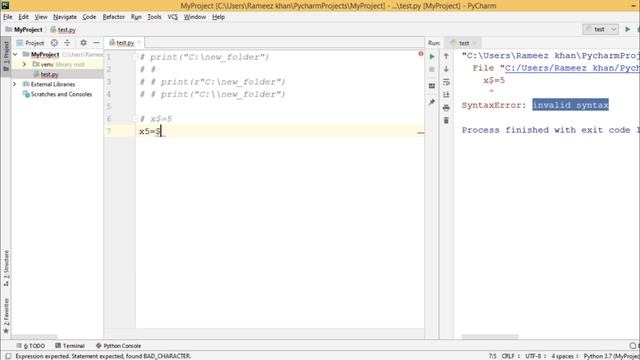The height and width of the screenshot is (360, 640).
Task: Open the Python Console tool window
Action: 118,346
